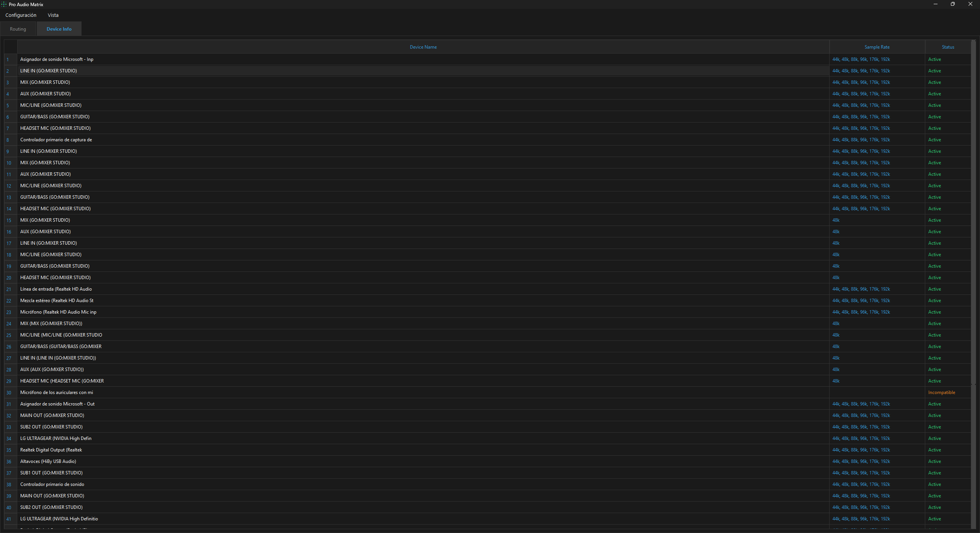Viewport: 980px width, 533px height.
Task: Click the top-left corner cell of table
Action: [10, 47]
